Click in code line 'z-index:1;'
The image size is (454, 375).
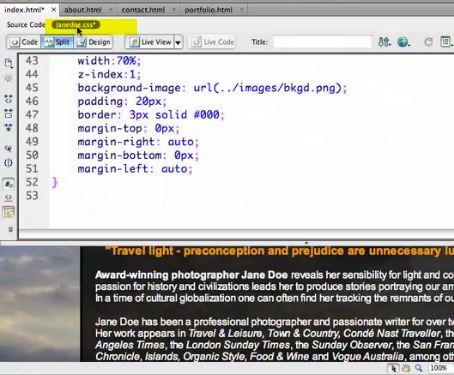[x=109, y=74]
